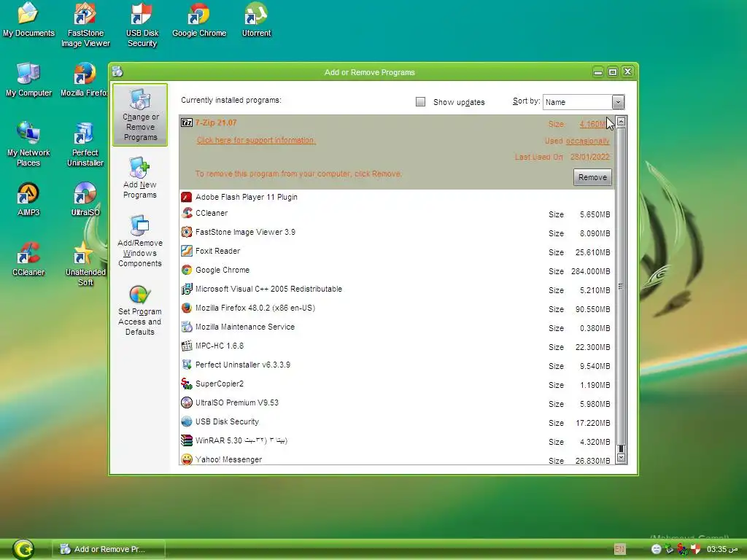Click the Start button orb
This screenshot has width=747, height=560.
click(23, 548)
